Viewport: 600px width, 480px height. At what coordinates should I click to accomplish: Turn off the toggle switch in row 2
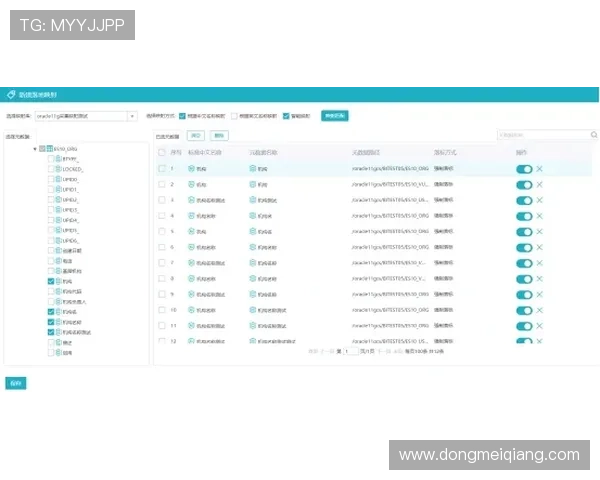click(523, 185)
